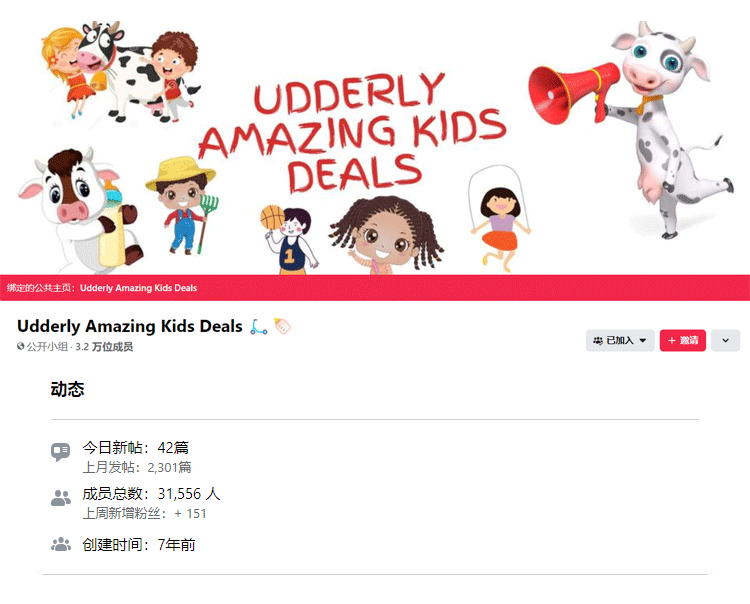Click the group title Udderly Amazing Kids Deals
Viewport: 750px width, 604px height.
pos(130,326)
